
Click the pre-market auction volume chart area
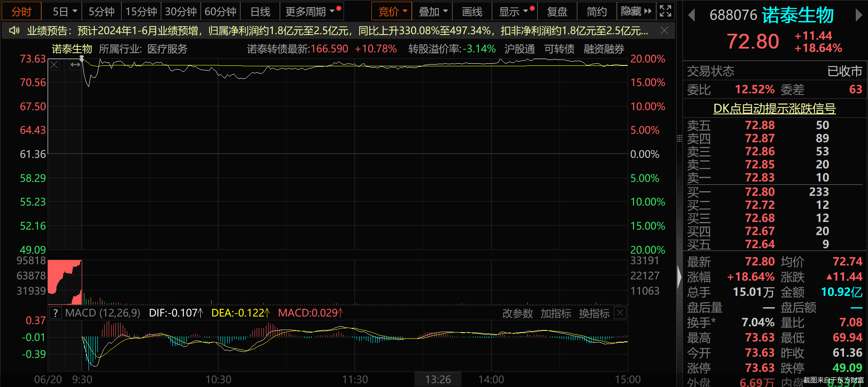coord(64,282)
